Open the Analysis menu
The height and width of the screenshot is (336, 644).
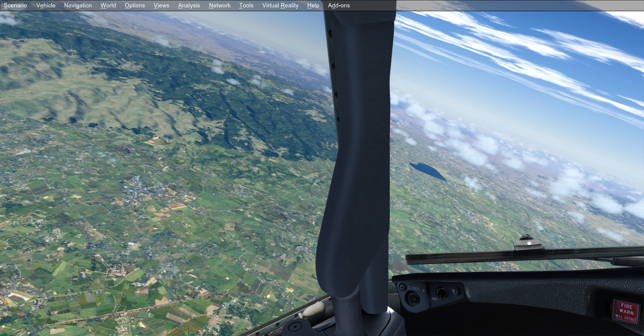pos(189,5)
